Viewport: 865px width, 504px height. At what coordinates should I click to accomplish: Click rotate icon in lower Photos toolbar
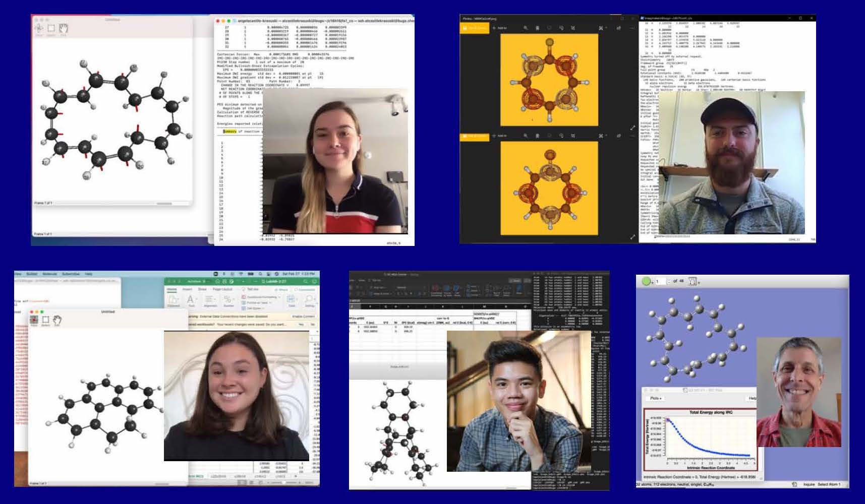pos(561,136)
